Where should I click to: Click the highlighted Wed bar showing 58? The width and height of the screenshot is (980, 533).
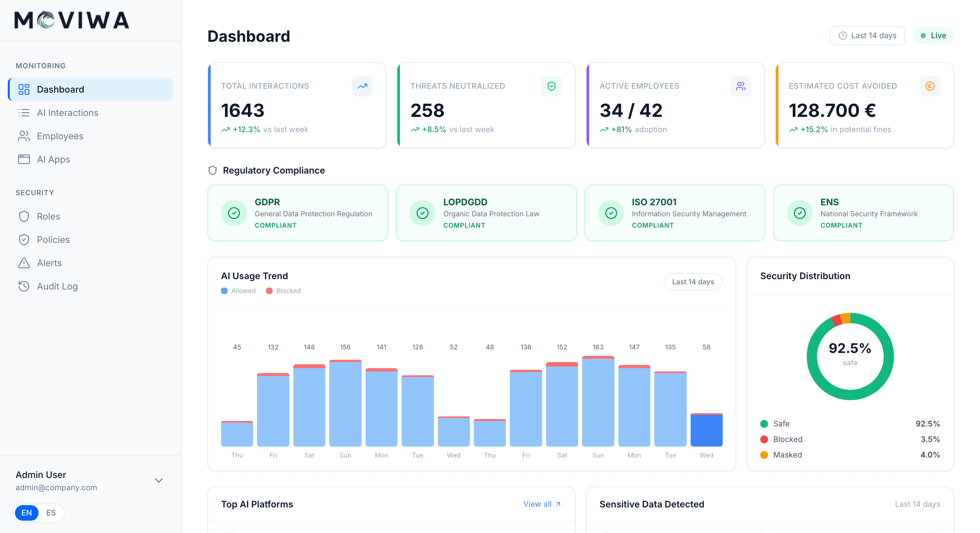pyautogui.click(x=706, y=430)
